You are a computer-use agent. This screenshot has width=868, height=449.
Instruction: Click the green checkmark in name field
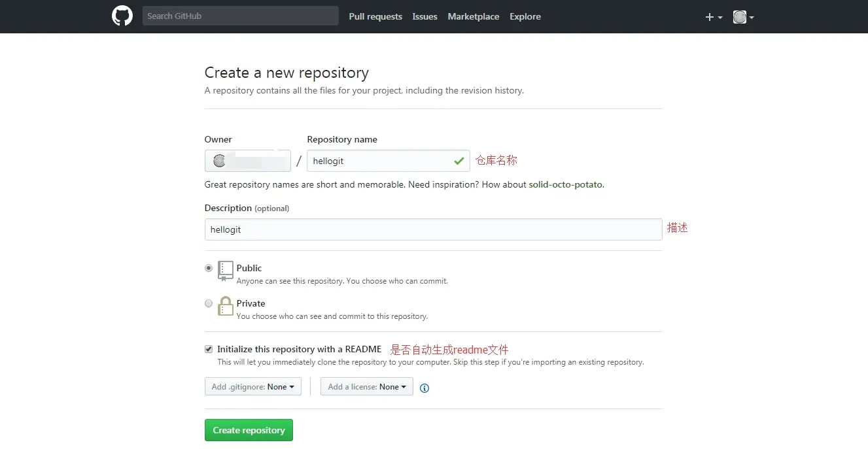tap(459, 161)
